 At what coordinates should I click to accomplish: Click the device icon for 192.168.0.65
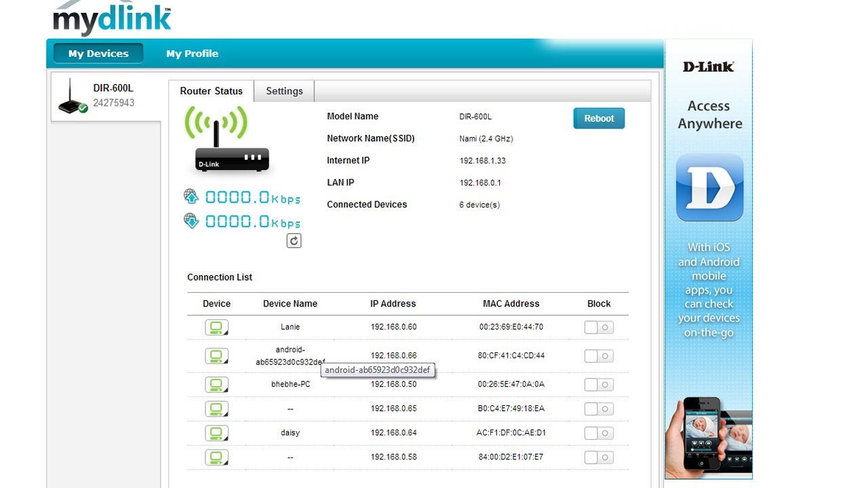tap(216, 409)
